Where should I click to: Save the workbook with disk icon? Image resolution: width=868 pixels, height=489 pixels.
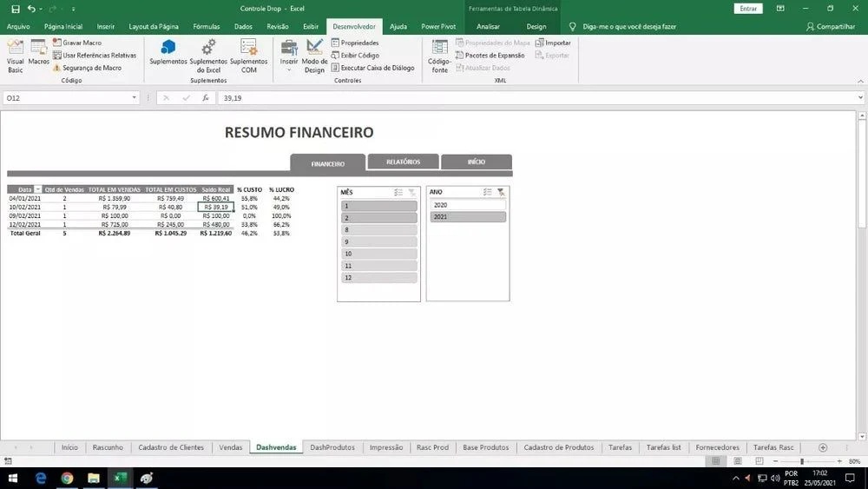[x=16, y=9]
